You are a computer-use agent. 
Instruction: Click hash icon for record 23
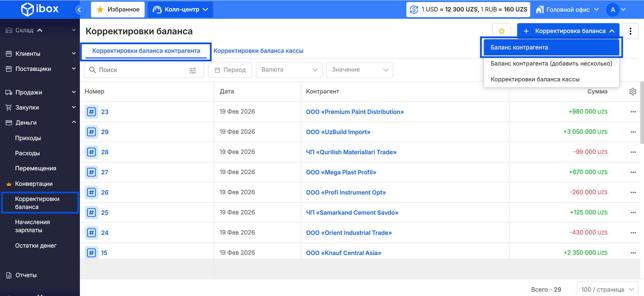coord(91,112)
